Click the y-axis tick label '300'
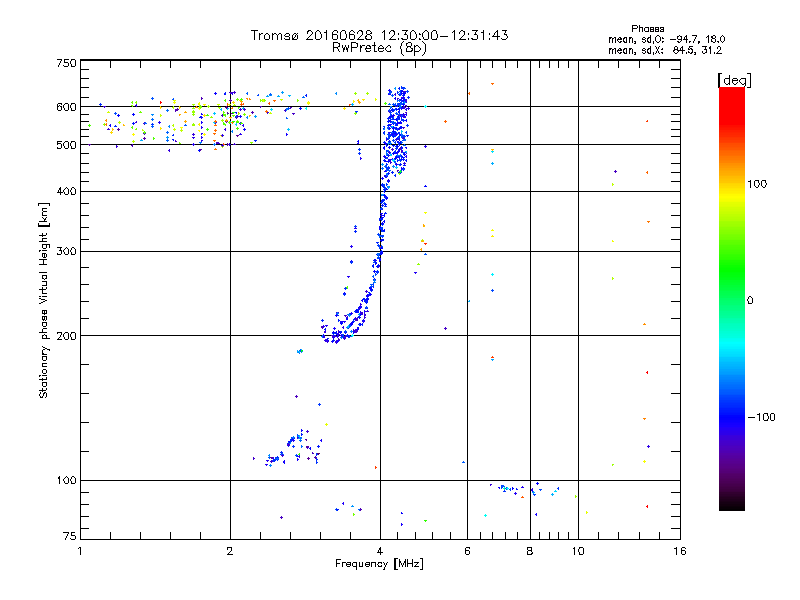This screenshot has width=800, height=600. point(66,252)
